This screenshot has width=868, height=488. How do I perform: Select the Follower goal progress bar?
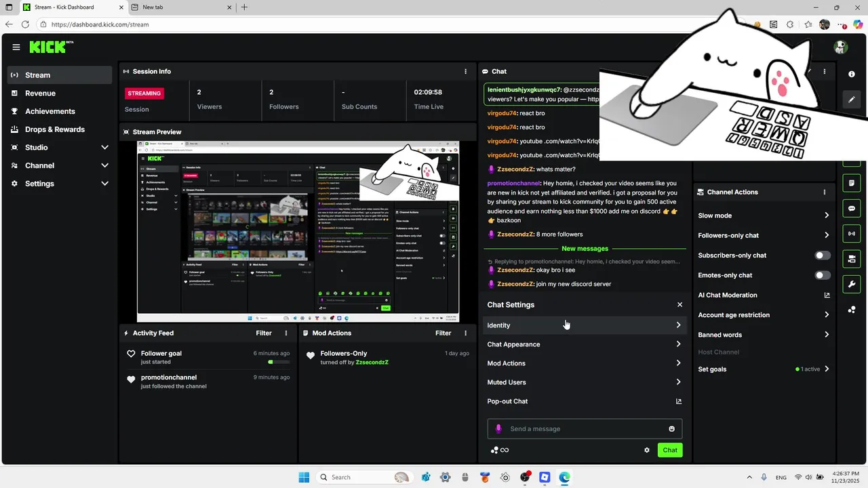[279, 362]
